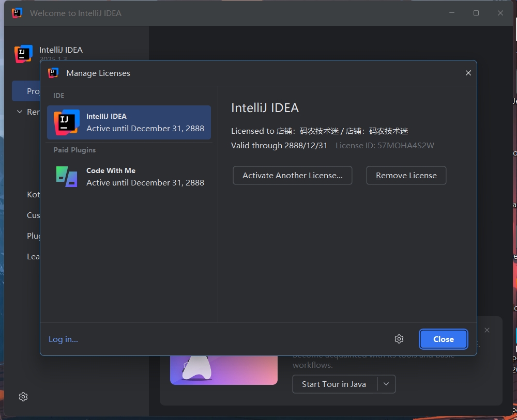Screen dimensions: 517x420
Task: Collapse the Remote Development sidebar chevron
Action: pos(20,112)
